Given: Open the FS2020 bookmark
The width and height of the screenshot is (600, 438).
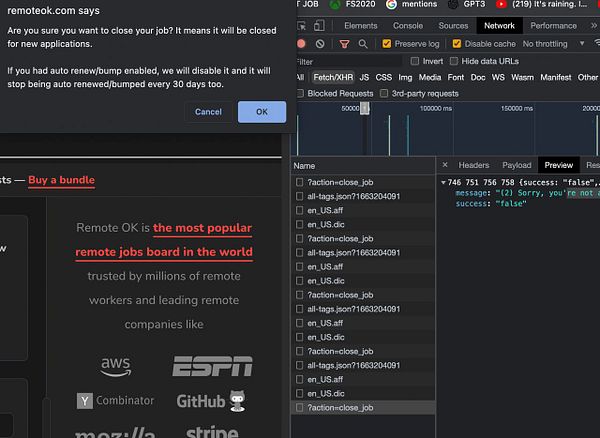Looking at the screenshot, I should click(x=352, y=4).
